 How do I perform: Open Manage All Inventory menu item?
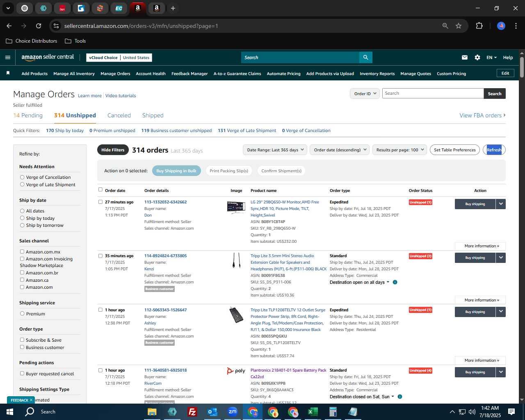pos(74,74)
